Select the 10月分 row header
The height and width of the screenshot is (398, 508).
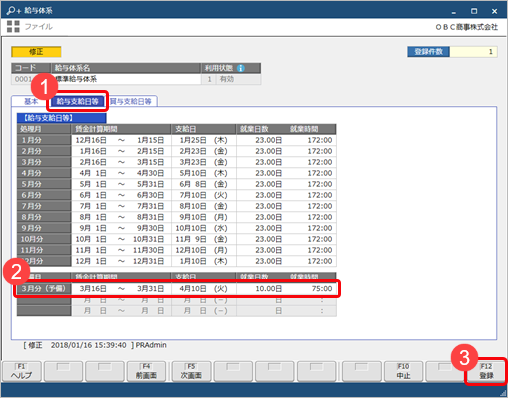[44, 239]
